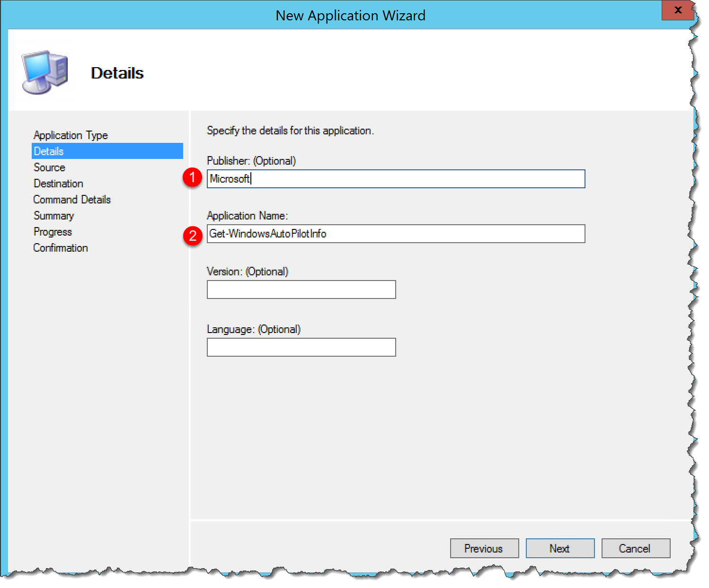The width and height of the screenshot is (709, 588).
Task: Open the Summary step
Action: [53, 215]
